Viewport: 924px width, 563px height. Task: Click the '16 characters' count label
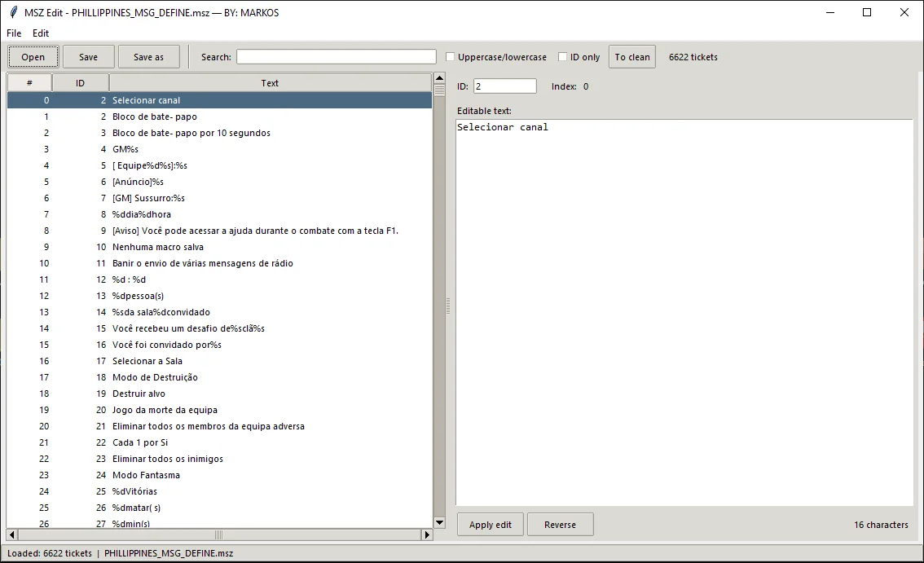coord(881,525)
